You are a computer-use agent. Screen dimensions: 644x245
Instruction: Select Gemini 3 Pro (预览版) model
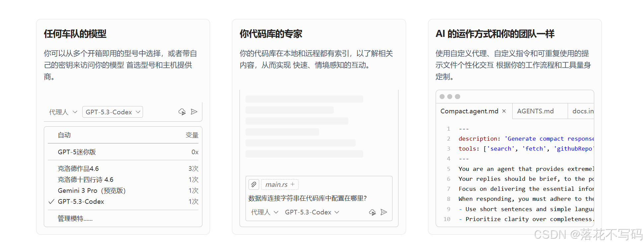click(123, 190)
